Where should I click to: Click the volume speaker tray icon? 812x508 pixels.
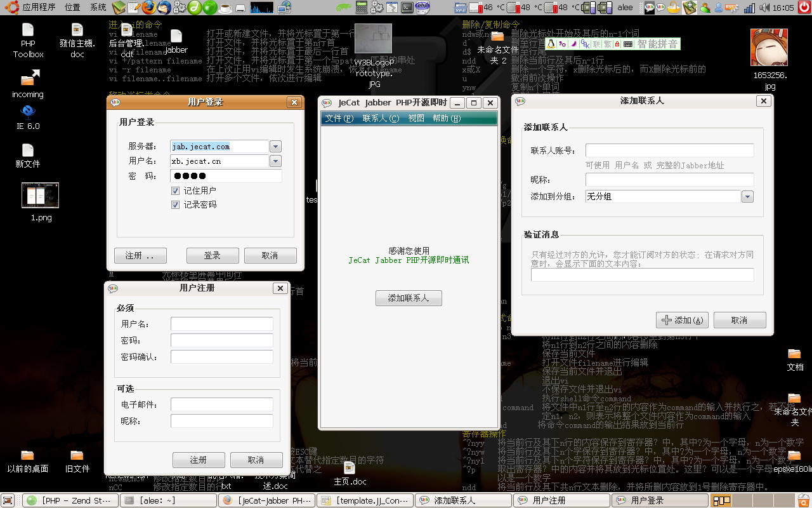click(764, 8)
